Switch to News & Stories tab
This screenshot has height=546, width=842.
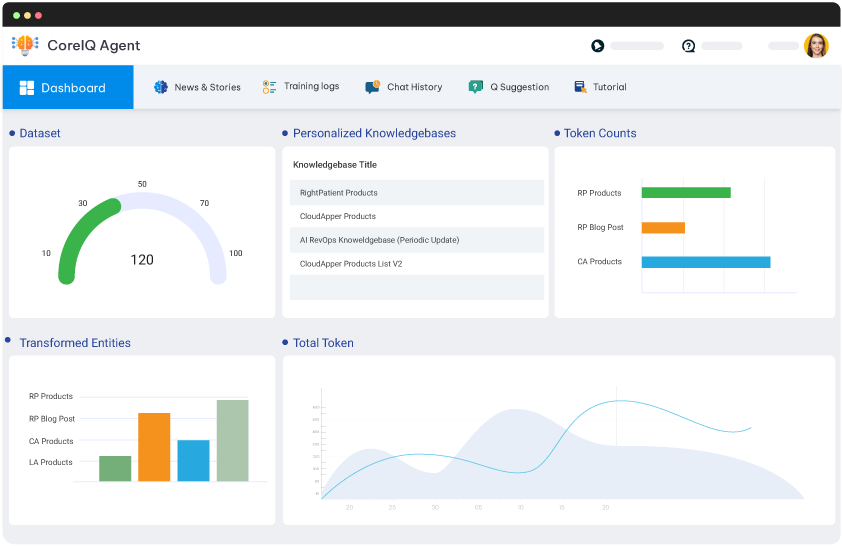coord(197,87)
